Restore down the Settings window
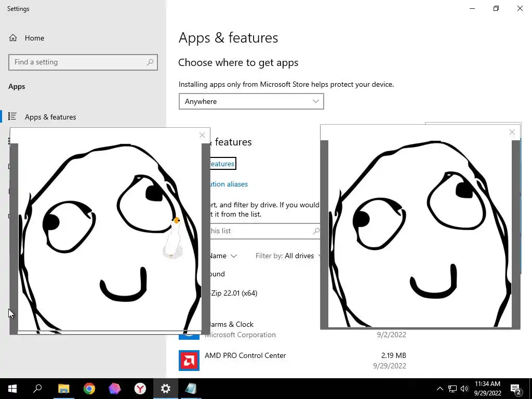The width and height of the screenshot is (532, 399). coord(496,8)
